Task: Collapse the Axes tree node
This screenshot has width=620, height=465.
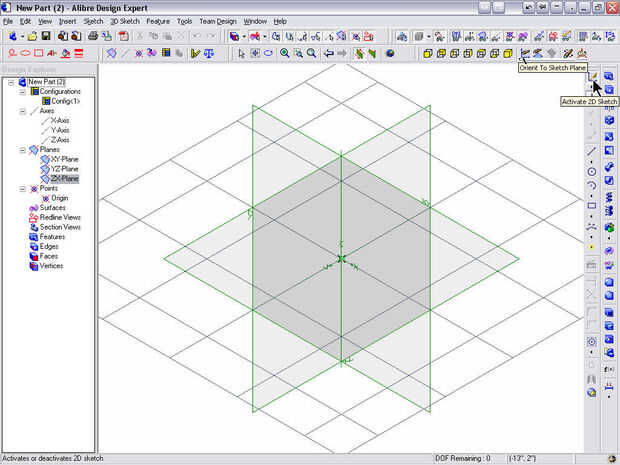Action: [x=21, y=111]
